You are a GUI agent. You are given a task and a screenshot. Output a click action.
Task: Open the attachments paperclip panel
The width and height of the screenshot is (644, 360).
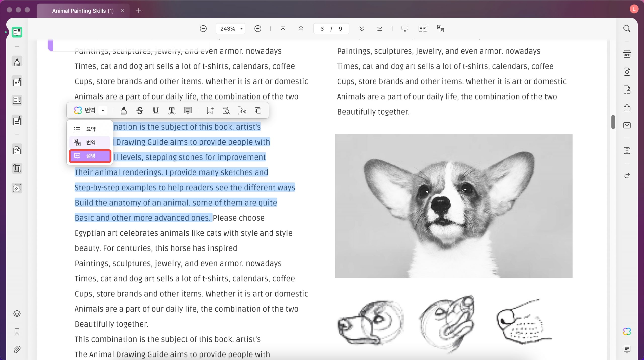17,349
